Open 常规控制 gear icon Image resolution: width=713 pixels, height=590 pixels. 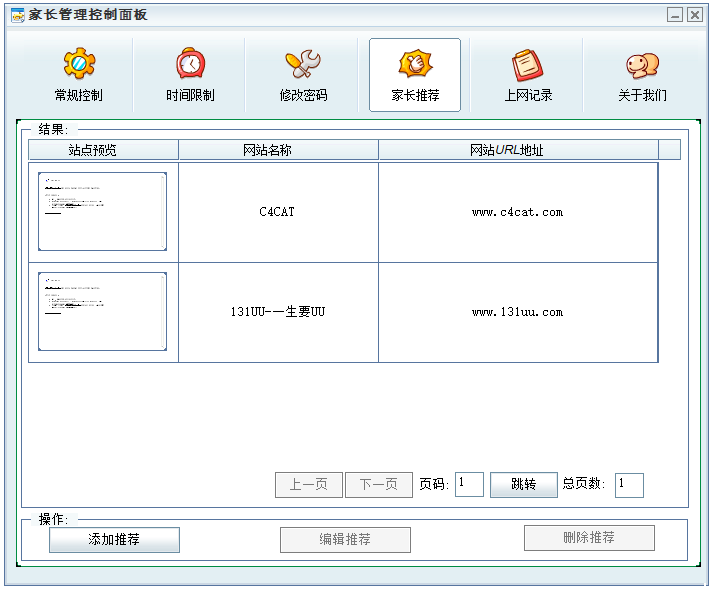coord(79,65)
